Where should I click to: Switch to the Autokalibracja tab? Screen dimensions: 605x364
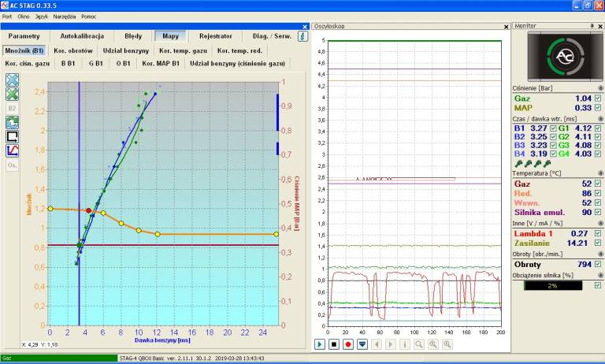(x=82, y=36)
